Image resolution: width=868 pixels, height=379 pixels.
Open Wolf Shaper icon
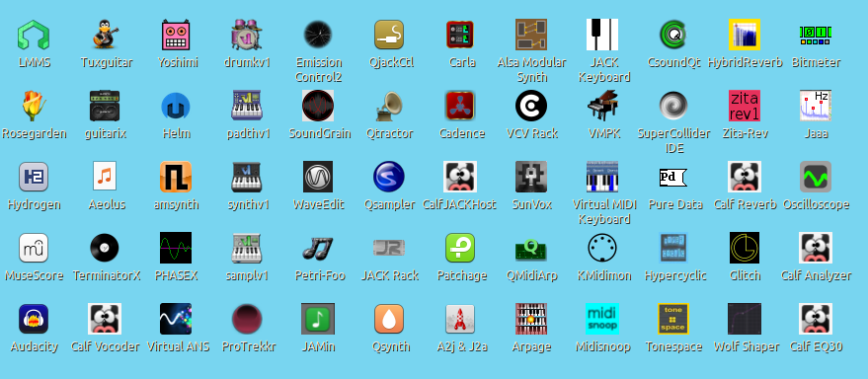pyautogui.click(x=745, y=319)
